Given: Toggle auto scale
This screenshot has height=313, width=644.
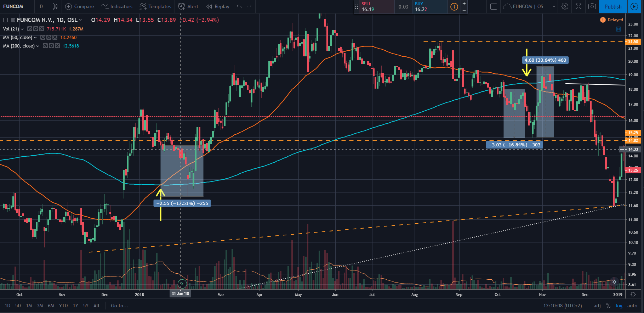Looking at the screenshot, I should pos(632,306).
